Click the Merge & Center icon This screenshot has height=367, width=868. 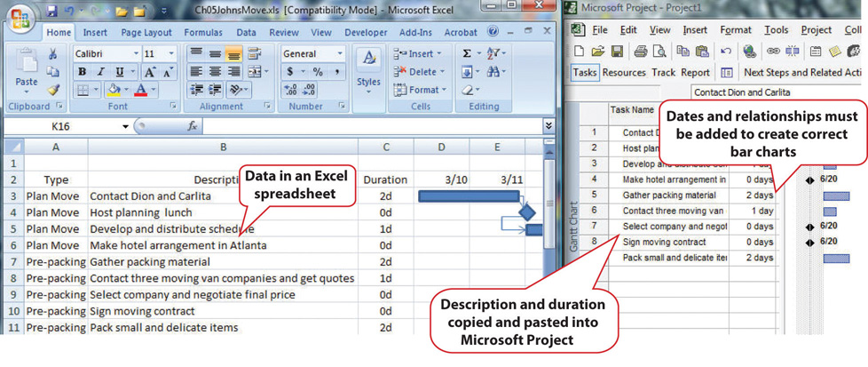(x=254, y=71)
